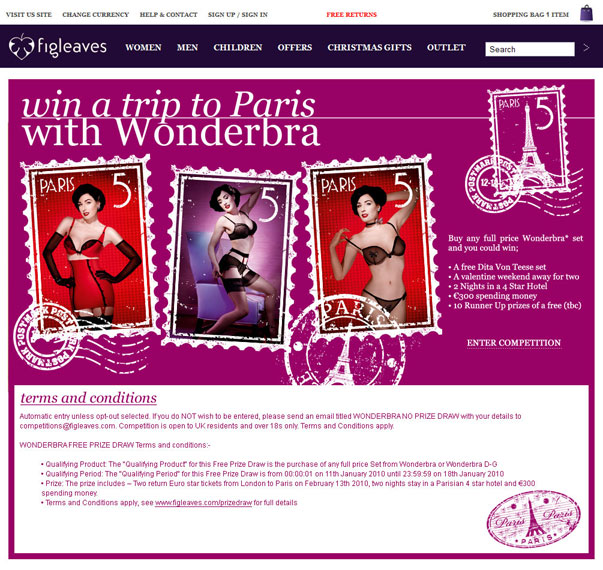The image size is (603, 570).
Task: Click Sign Up / Sign In
Action: tap(238, 15)
